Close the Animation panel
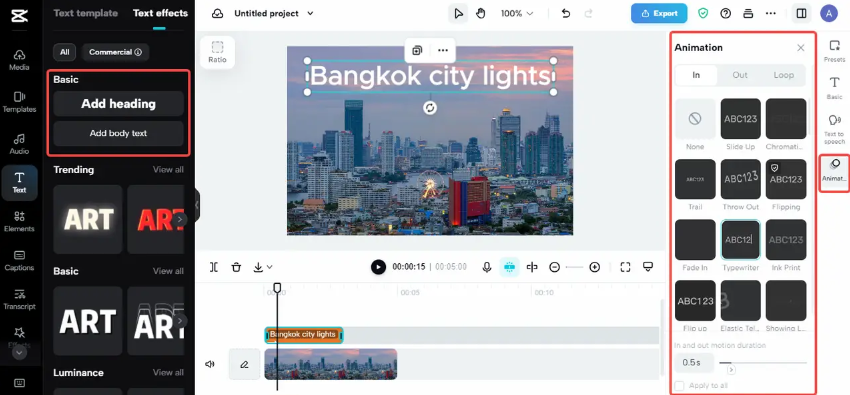850x395 pixels. tap(801, 48)
